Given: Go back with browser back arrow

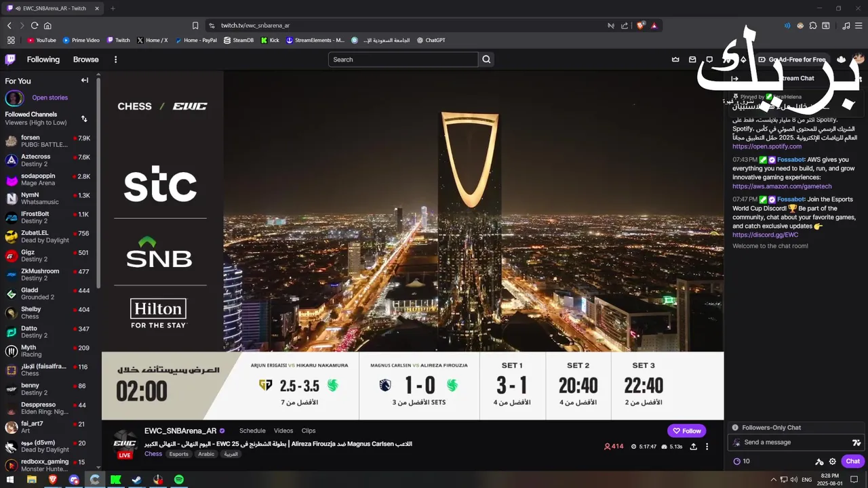Looking at the screenshot, I should pyautogui.click(x=9, y=26).
